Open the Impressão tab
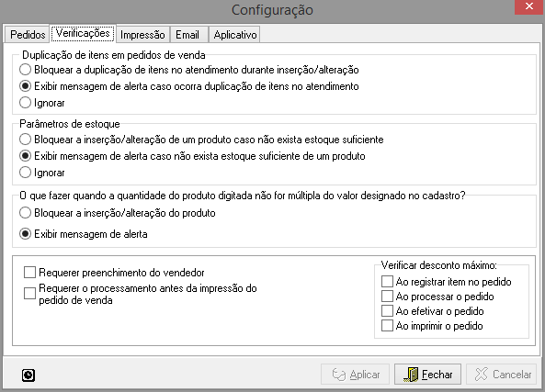Screen dimensions: 545x392 pos(142,35)
